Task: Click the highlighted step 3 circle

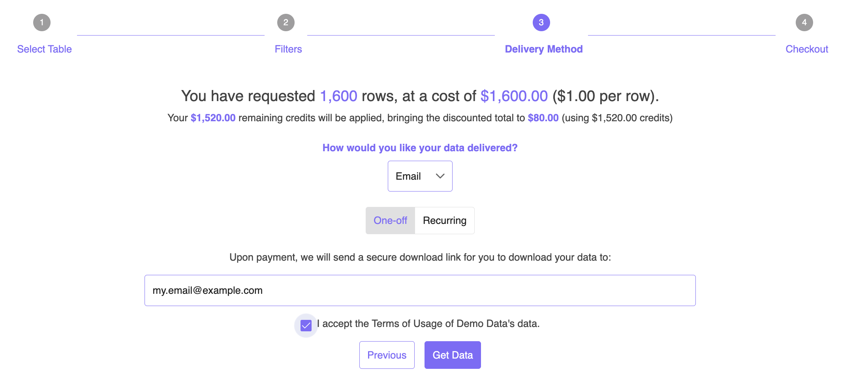Action: point(541,23)
